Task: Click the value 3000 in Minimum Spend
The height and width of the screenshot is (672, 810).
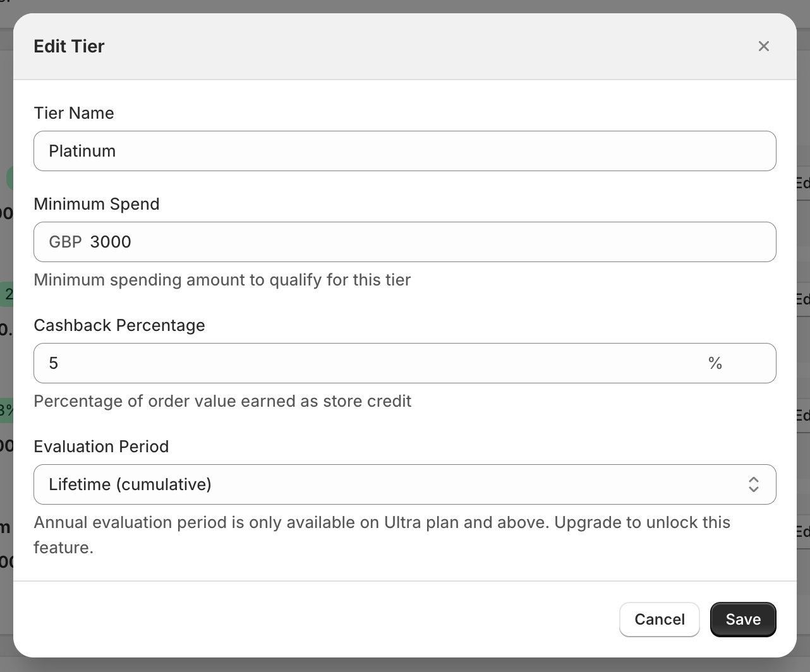Action: click(x=111, y=242)
